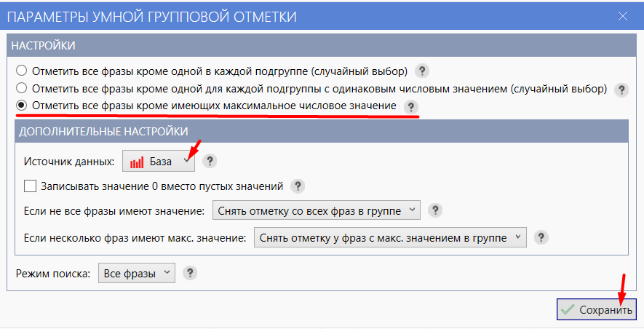Click the ДОПОЛНИТЕЛЬНЫЕ НАСТРОЙКИ header

click(x=322, y=132)
